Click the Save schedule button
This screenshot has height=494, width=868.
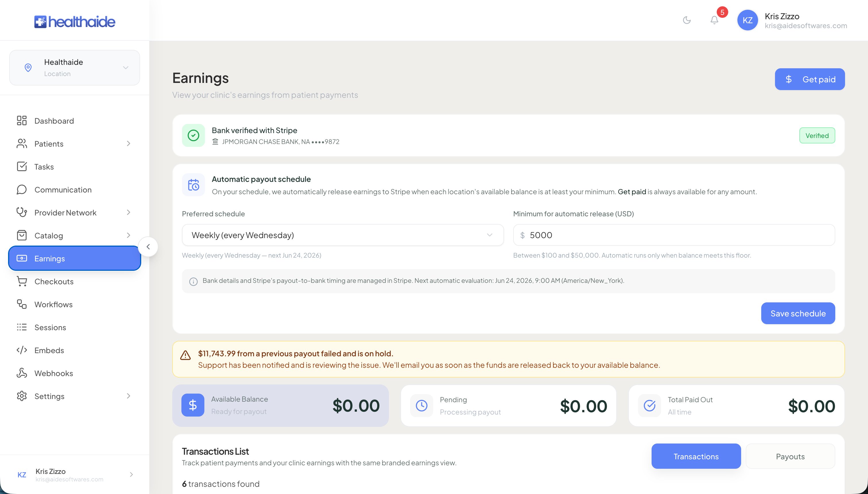click(x=798, y=313)
